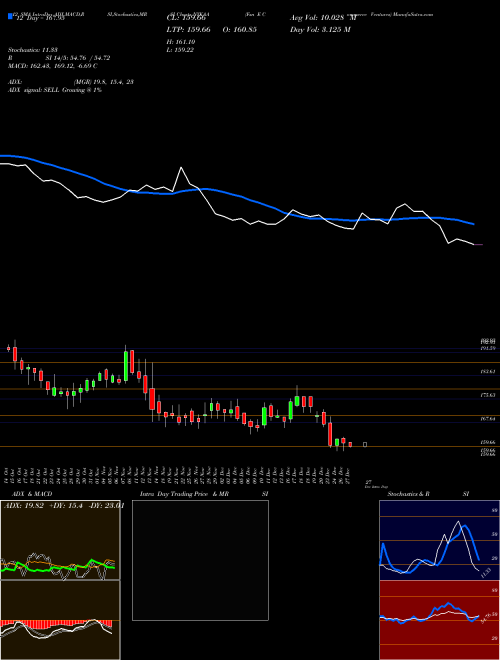The width and height of the screenshot is (500, 660).
Task: Click the lone '27' date marker below chart
Action: pos(369,482)
